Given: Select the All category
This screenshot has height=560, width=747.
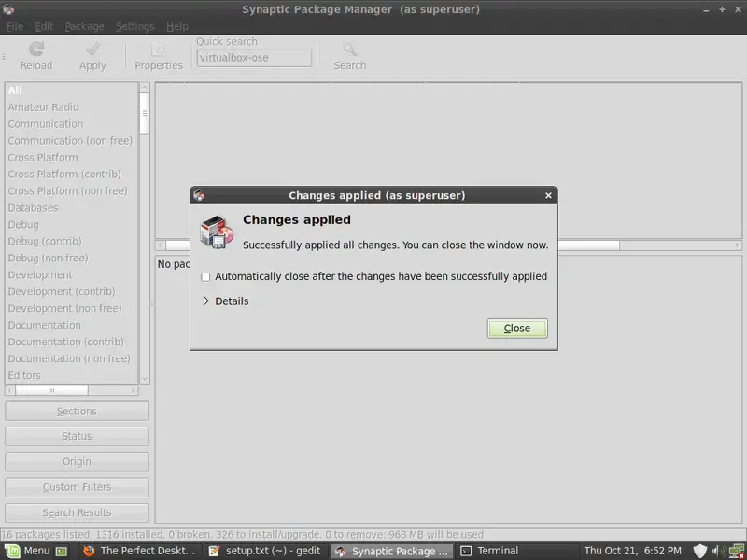Looking at the screenshot, I should pos(72,90).
